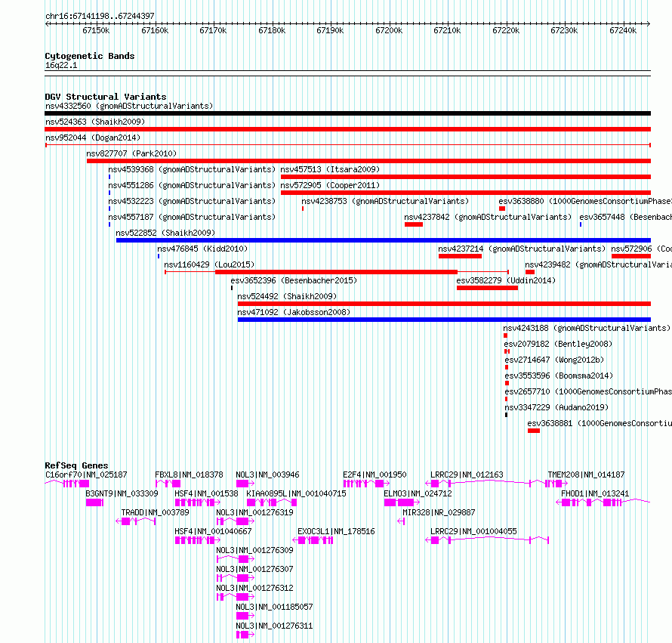The width and height of the screenshot is (672, 643).
Task: Open esv3657448 (Besenbacher) variant label
Action: pos(626,217)
